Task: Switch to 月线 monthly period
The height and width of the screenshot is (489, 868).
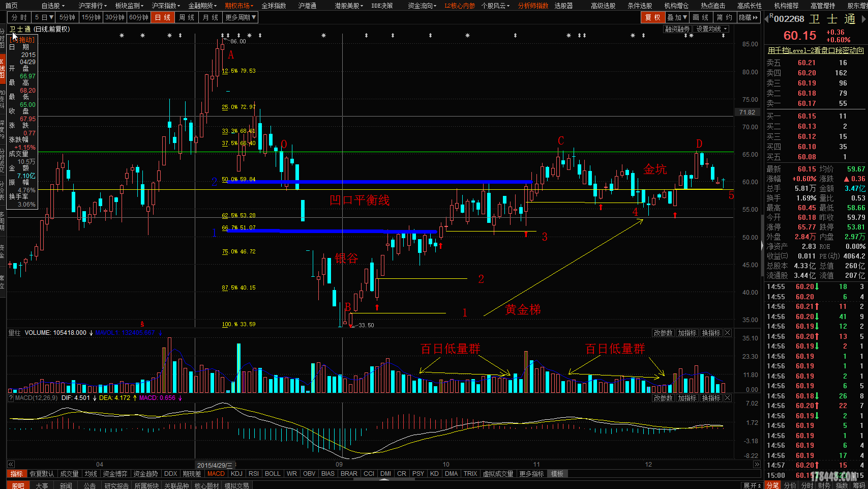Action: click(211, 17)
